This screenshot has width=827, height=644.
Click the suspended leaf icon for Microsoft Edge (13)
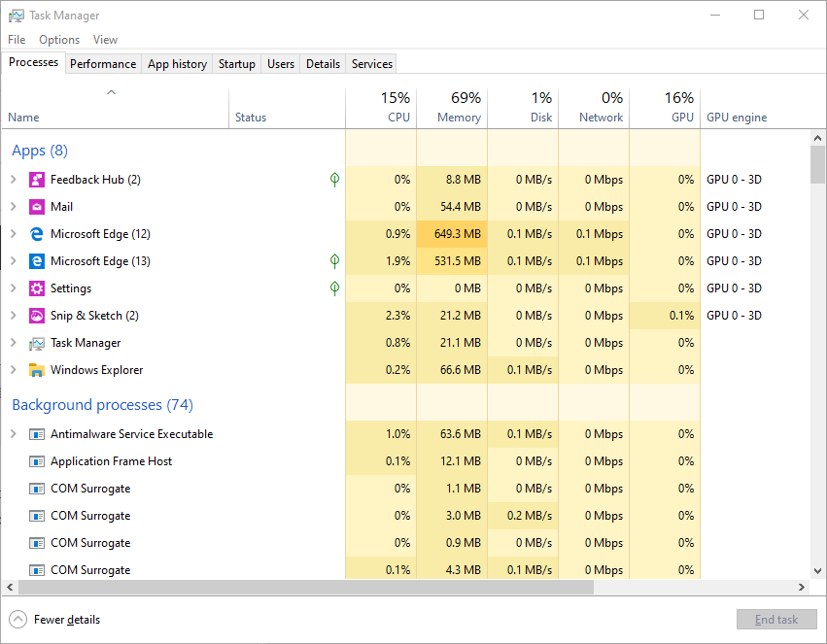pyautogui.click(x=334, y=261)
